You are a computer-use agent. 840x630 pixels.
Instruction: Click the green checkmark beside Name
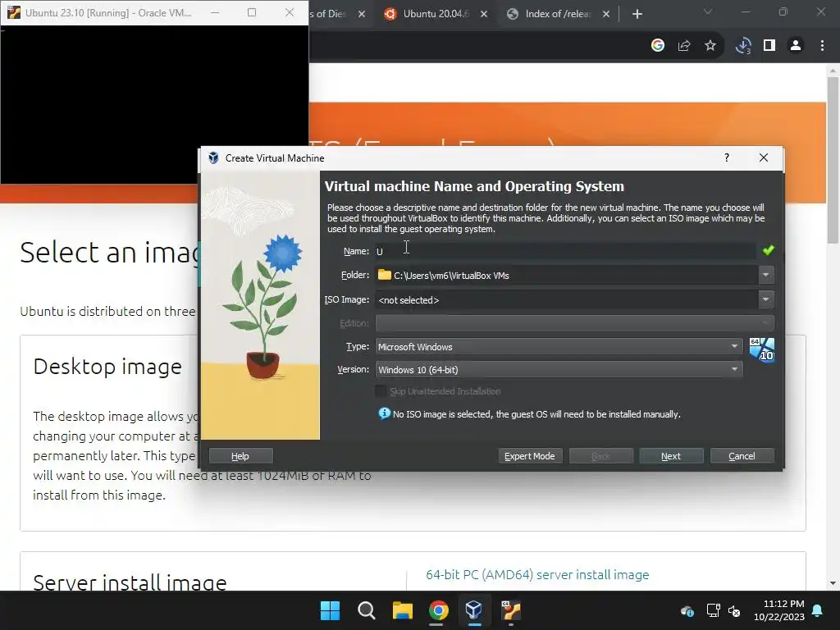coord(768,250)
